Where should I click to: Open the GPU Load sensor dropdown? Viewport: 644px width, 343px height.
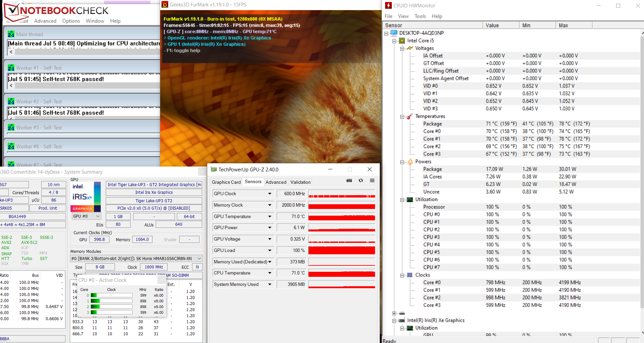(x=269, y=250)
